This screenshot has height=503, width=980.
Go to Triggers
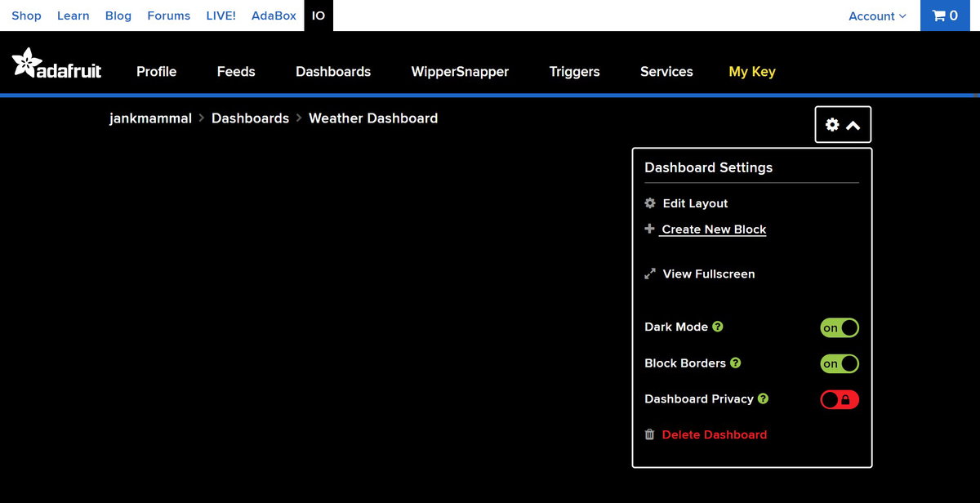tap(575, 71)
